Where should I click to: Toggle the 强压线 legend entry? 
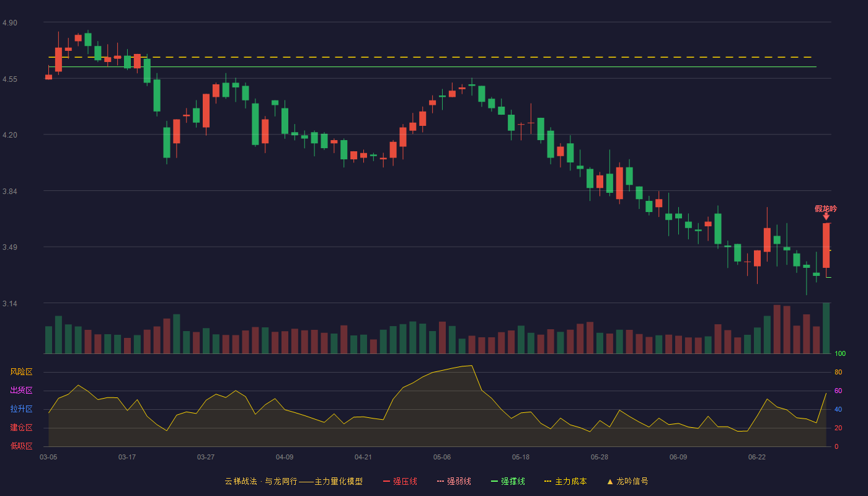400,481
